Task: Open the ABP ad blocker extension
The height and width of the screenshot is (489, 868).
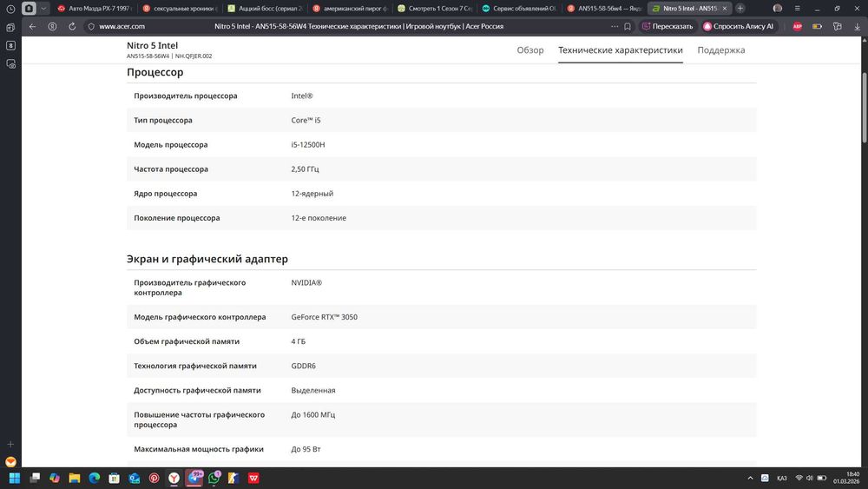Action: click(797, 26)
